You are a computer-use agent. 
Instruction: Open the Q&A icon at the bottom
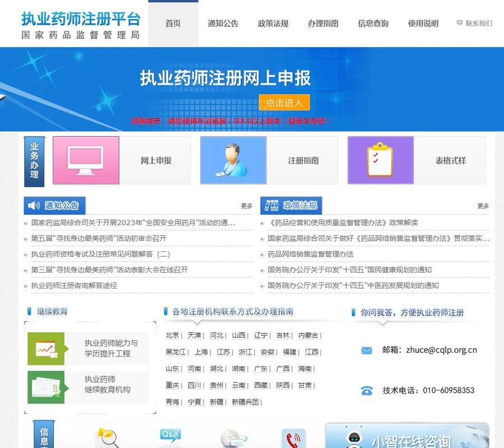pyautogui.click(x=169, y=436)
